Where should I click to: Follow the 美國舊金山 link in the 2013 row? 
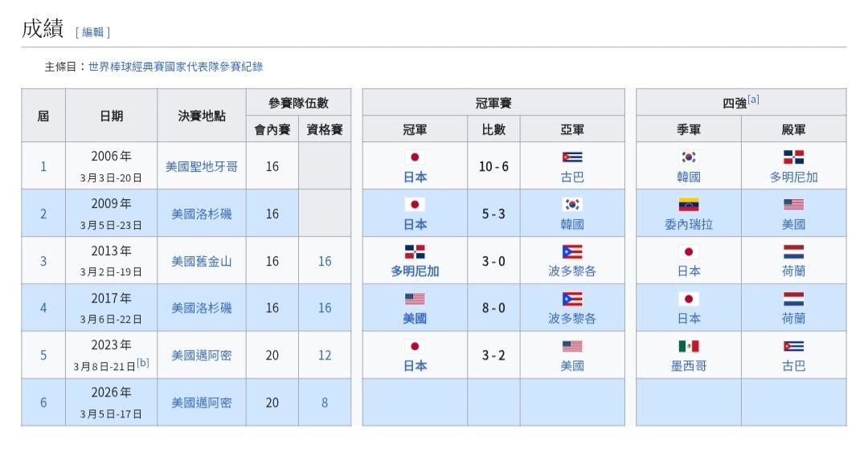202,261
